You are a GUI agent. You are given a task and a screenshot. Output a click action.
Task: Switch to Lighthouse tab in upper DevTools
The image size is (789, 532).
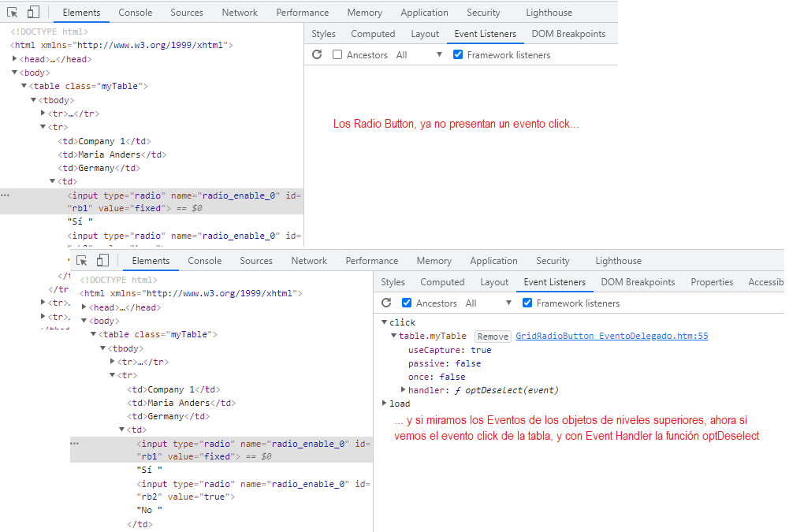point(549,13)
